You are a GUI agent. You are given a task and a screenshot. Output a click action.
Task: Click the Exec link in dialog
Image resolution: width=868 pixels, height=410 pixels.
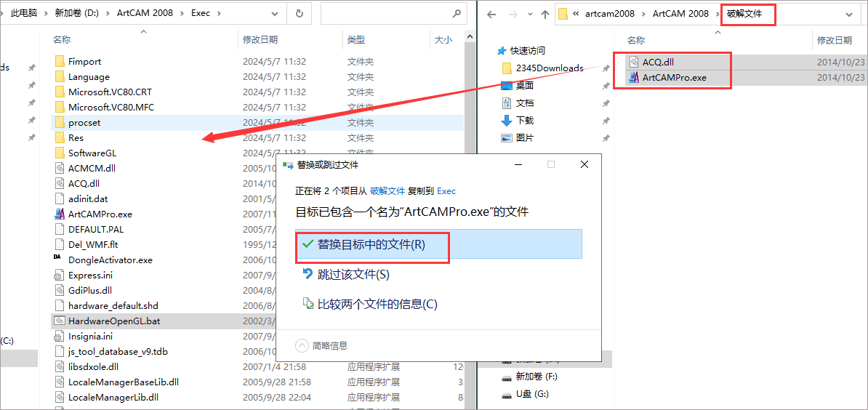[x=446, y=191]
